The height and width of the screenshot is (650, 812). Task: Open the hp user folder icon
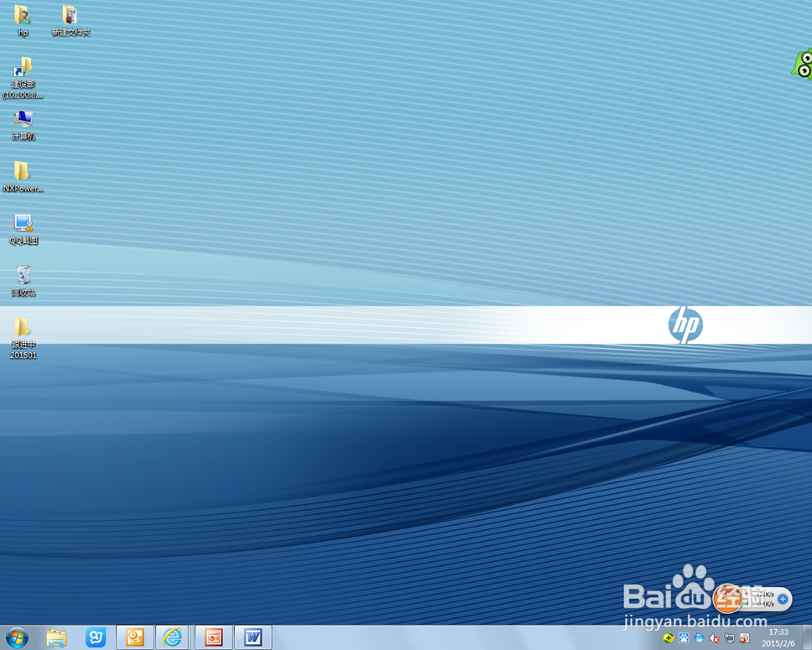pos(23,20)
